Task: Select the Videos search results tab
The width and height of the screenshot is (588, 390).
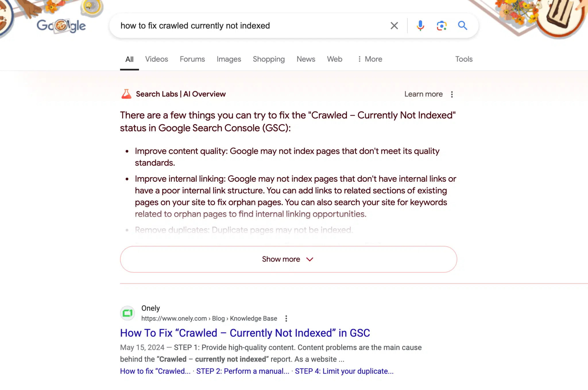Action: point(157,59)
